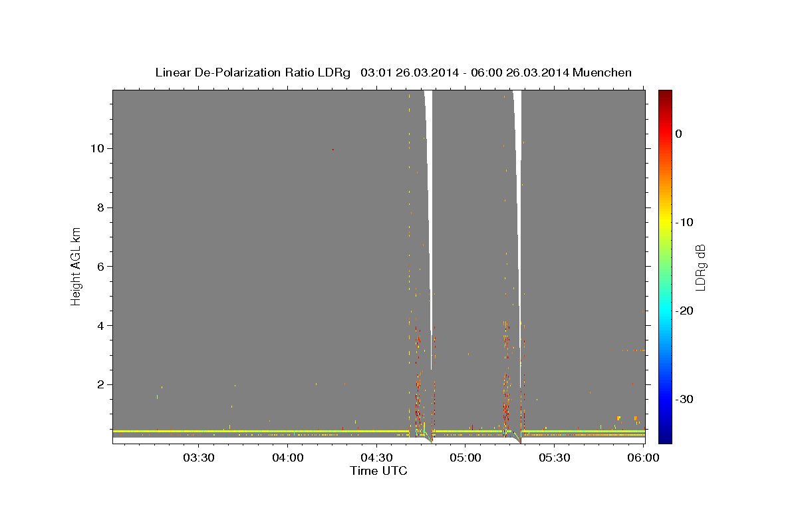Viewport: 798px width, 532px height.
Task: Click the 'LDRg dB' colorbar label
Action: point(700,267)
